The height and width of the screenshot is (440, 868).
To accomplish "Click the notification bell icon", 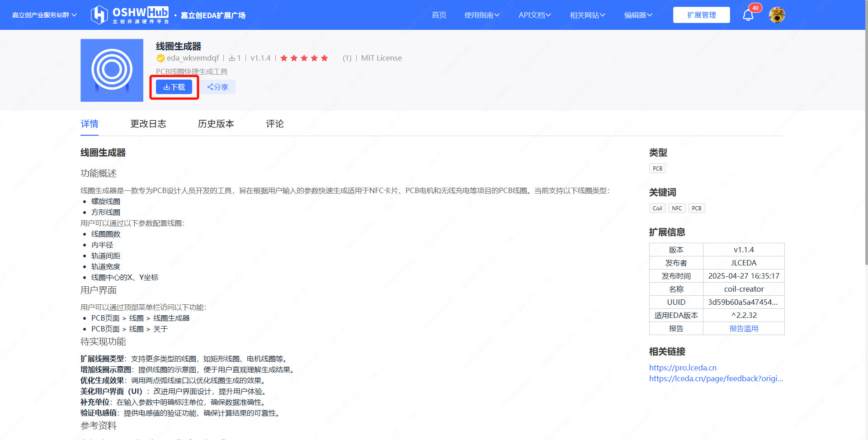I will point(748,15).
